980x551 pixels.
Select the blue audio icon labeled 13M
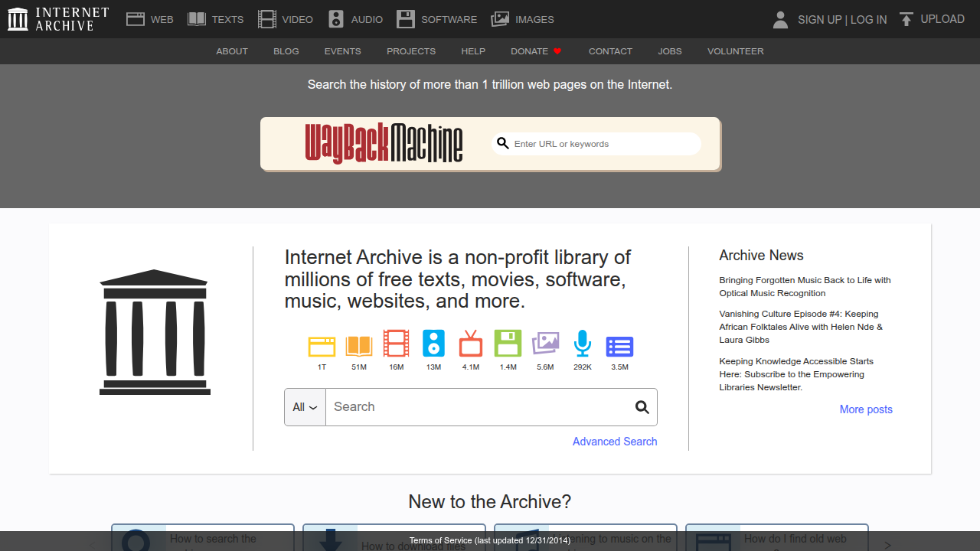(433, 344)
